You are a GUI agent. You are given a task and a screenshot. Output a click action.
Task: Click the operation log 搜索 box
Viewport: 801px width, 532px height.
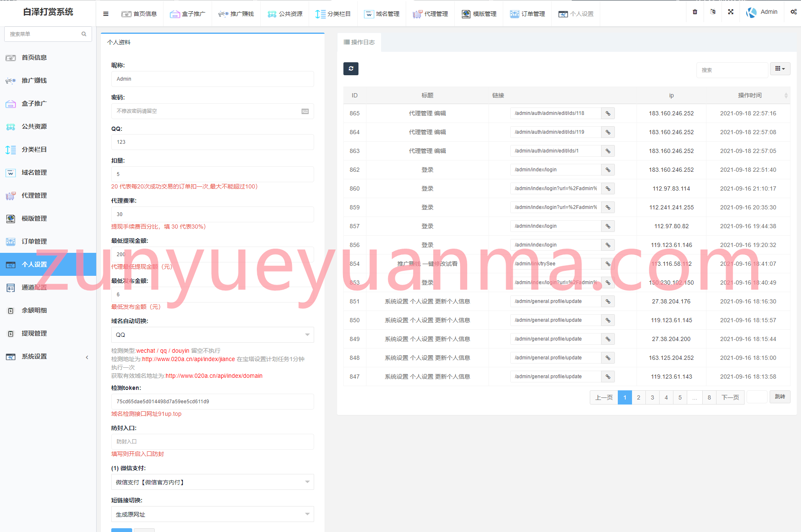point(732,70)
